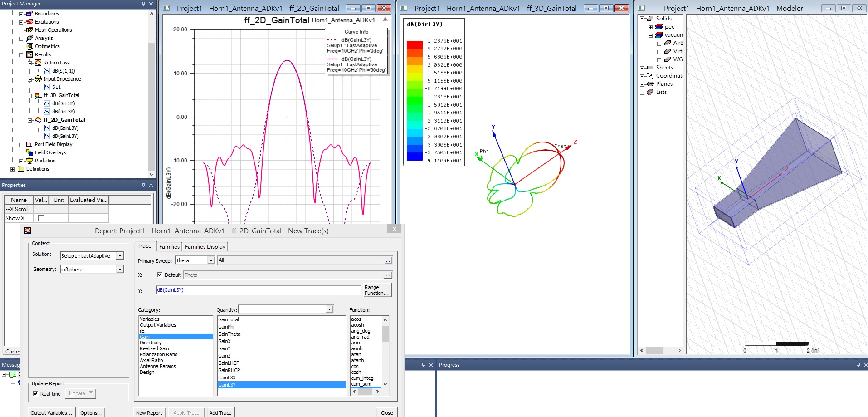Click the Field Overlays icon
This screenshot has height=417, width=868.
[29, 152]
